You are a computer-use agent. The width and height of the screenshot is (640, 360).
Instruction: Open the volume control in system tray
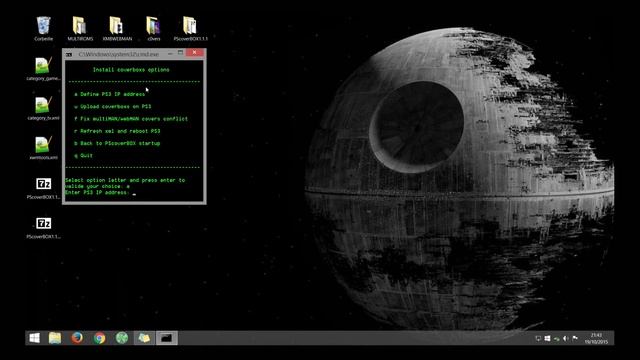pos(566,338)
